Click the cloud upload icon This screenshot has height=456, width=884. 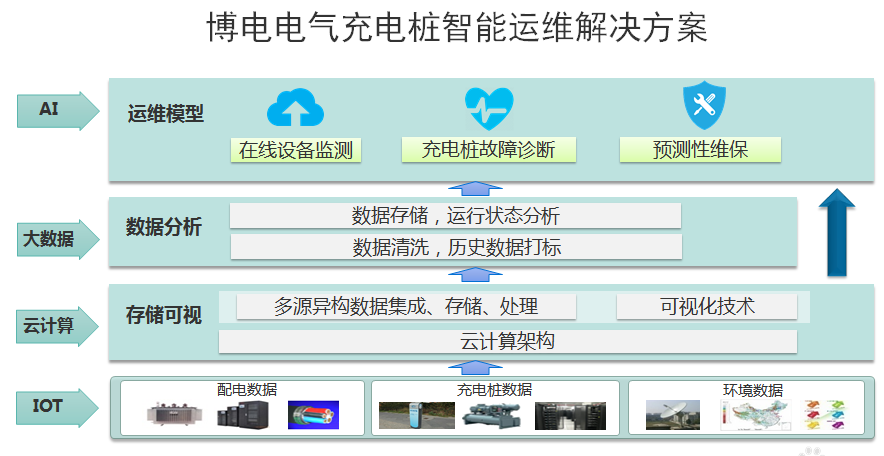pos(295,107)
